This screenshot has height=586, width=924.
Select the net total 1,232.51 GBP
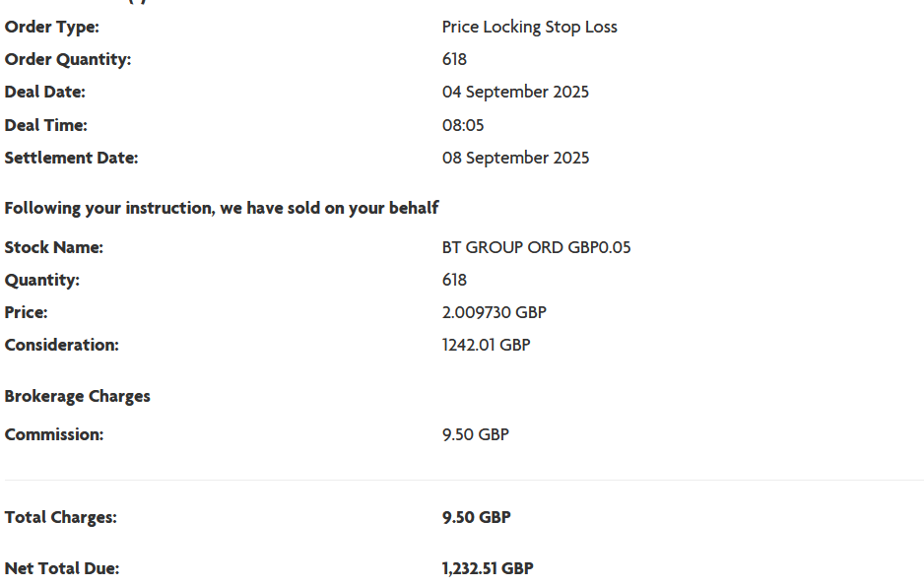coord(488,568)
